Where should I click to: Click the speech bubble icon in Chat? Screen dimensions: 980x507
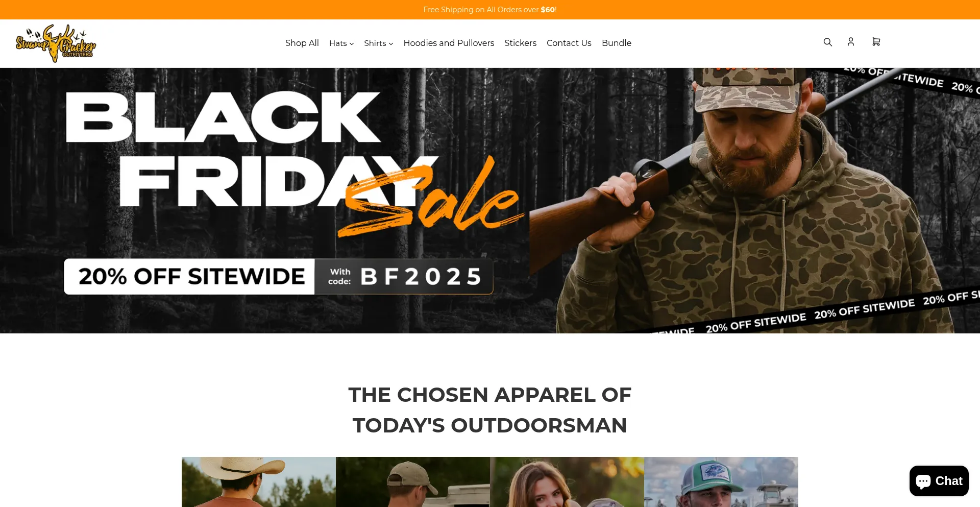click(923, 481)
